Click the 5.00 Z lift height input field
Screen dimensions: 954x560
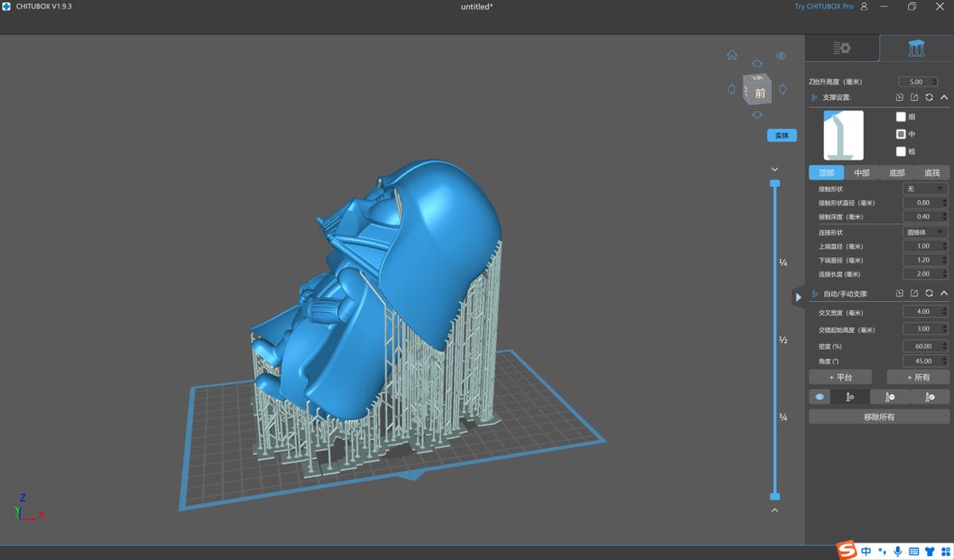coord(916,81)
